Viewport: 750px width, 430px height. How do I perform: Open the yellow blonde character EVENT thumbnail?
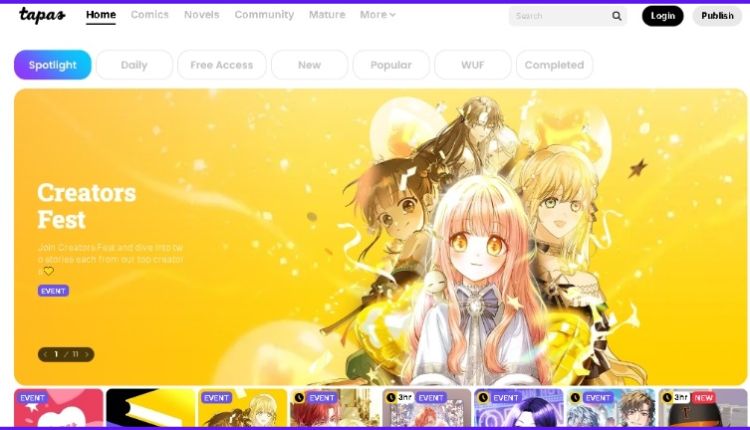pos(243,408)
